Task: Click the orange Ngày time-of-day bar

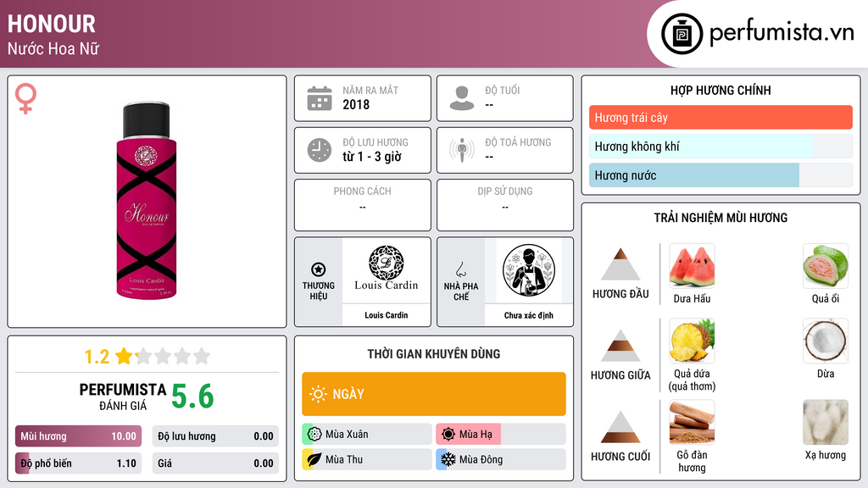Action: click(434, 394)
